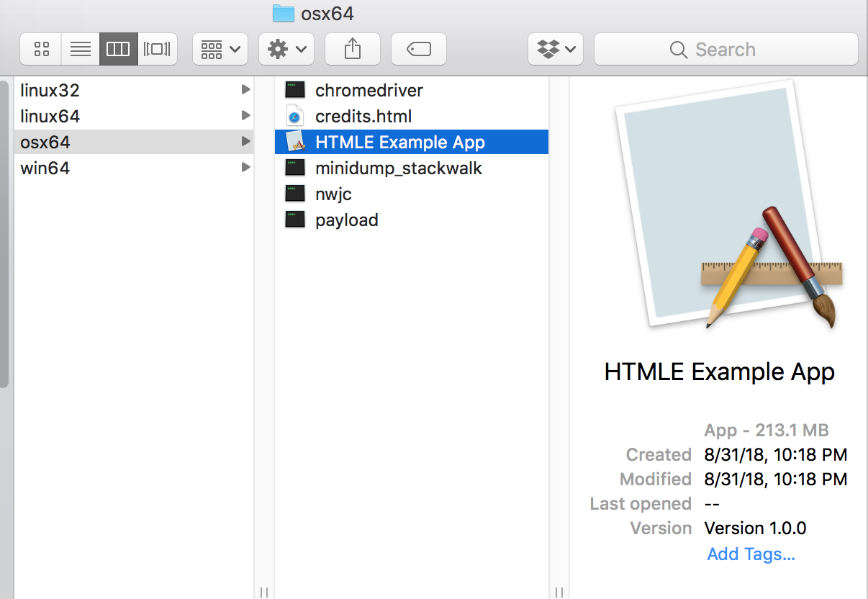Click the first column resize handle
Viewport: 868px width, 599px height.
[264, 592]
